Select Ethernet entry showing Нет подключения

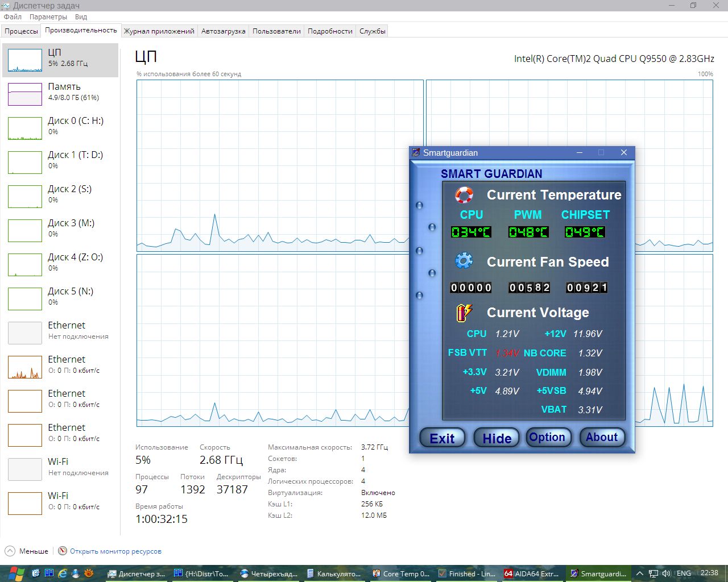click(60, 333)
